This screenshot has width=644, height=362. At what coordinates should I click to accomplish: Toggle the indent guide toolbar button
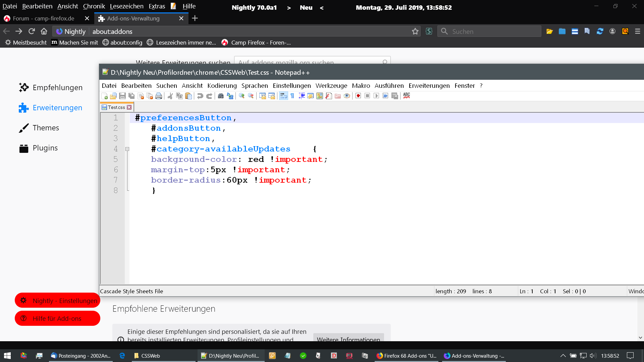tap(302, 96)
